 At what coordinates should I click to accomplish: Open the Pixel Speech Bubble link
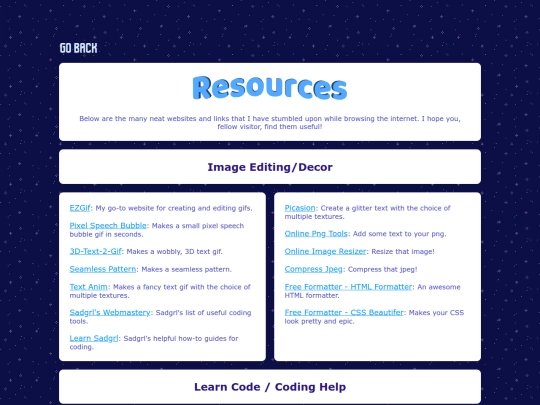pyautogui.click(x=108, y=226)
